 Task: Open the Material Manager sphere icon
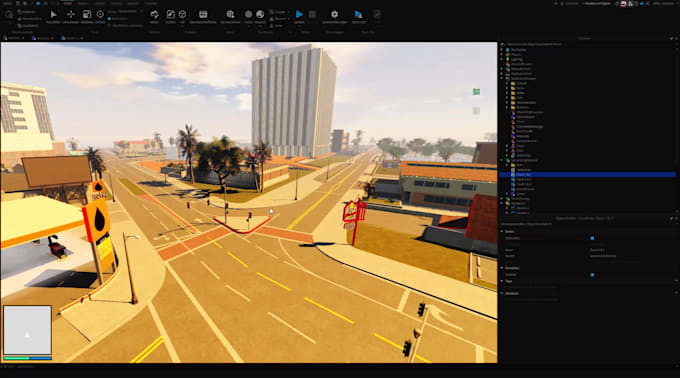(x=260, y=14)
